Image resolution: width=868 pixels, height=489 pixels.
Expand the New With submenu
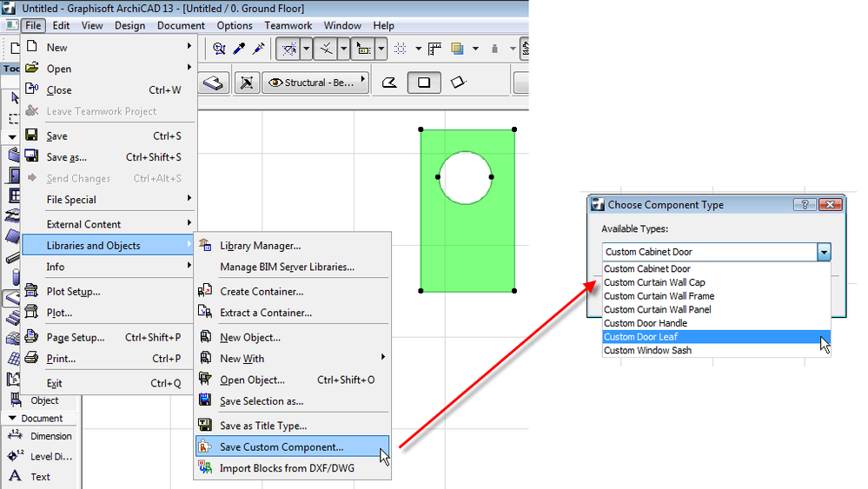293,359
